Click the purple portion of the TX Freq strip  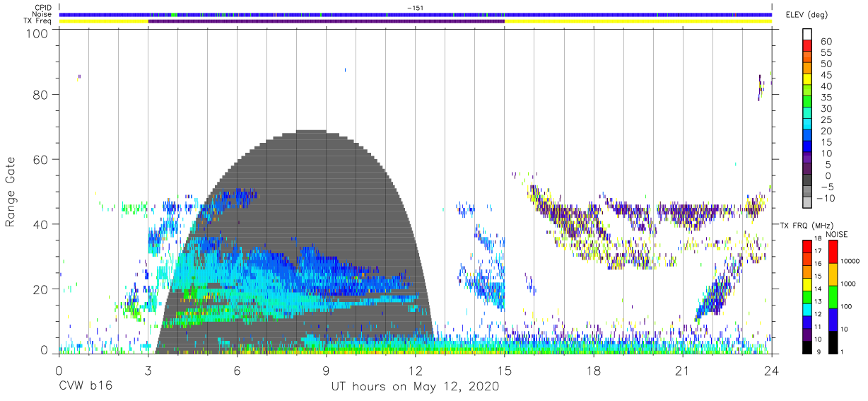click(326, 21)
